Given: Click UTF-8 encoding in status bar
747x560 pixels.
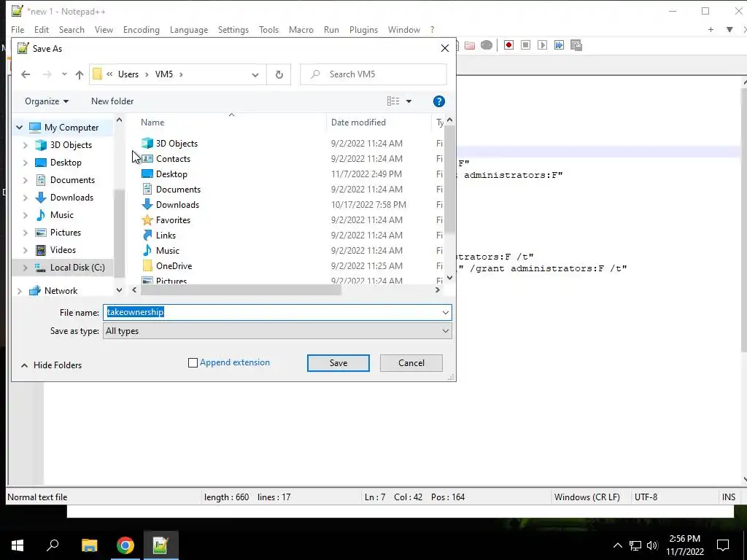Looking at the screenshot, I should (x=646, y=497).
